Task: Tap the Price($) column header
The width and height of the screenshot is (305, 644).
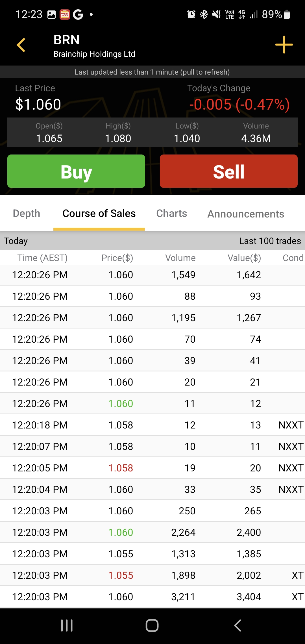Action: pos(117,258)
